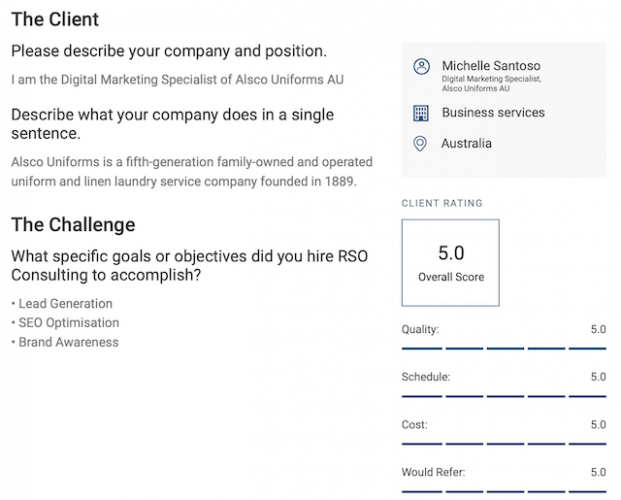
Task: Click the building icon beside Business services
Action: point(421,113)
